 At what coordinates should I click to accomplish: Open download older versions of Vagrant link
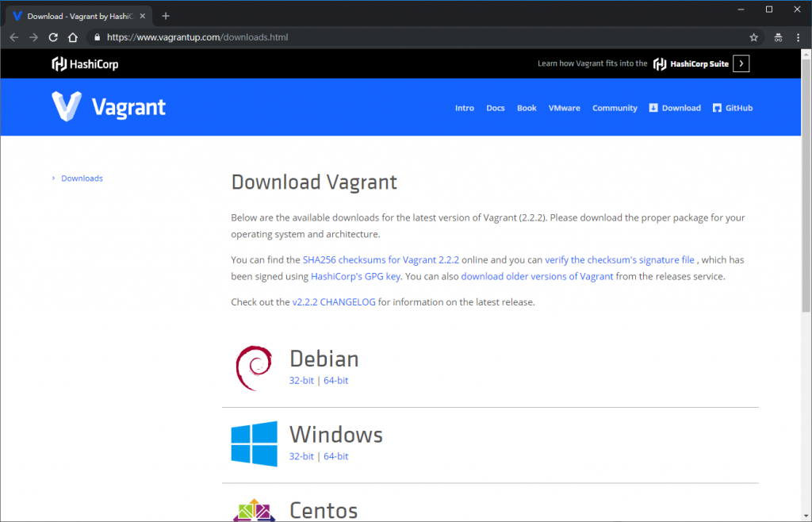537,277
